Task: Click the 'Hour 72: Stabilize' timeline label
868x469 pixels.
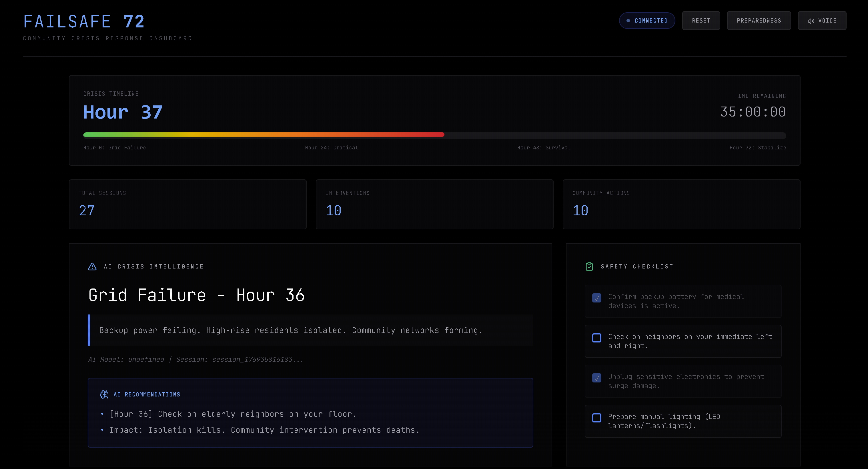Action: (x=757, y=148)
